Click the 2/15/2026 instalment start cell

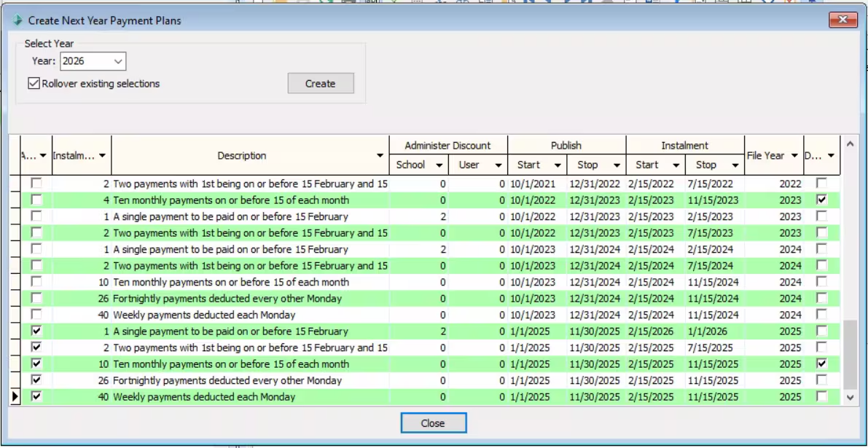655,331
